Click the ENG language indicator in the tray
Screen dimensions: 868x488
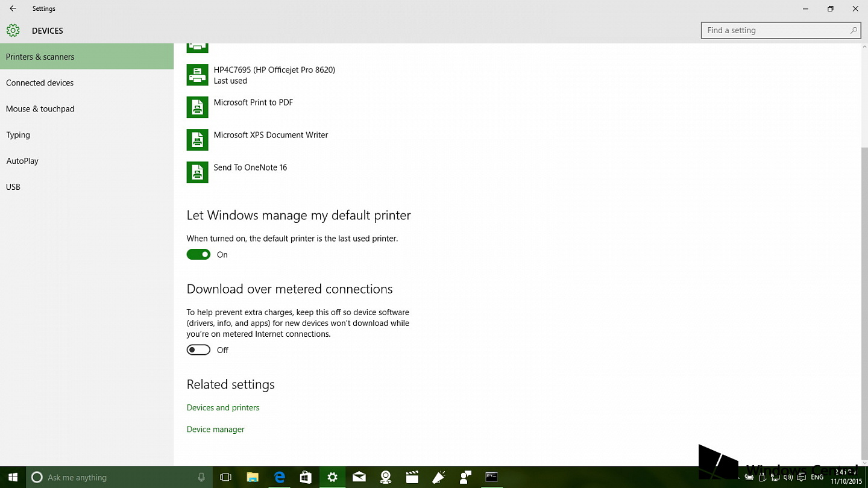(817, 477)
